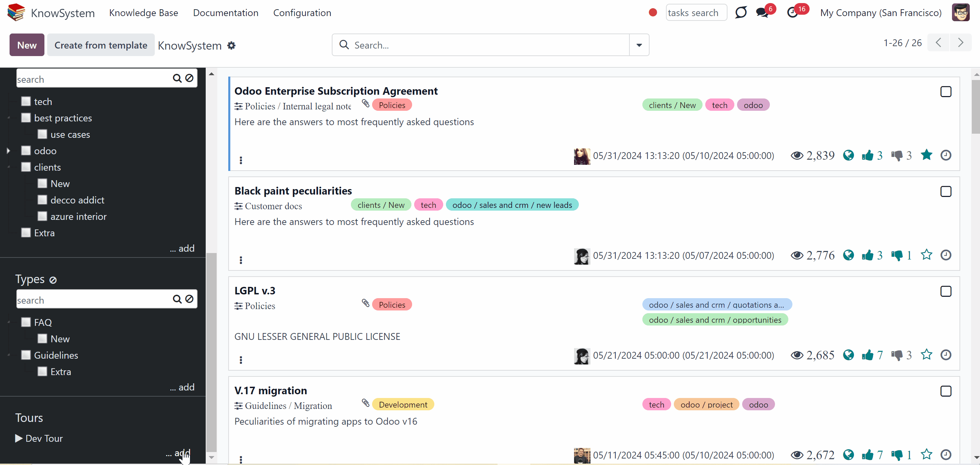
Task: Unfavorite the Odoo Enterprise Subscription Agreement star
Action: tap(926, 155)
